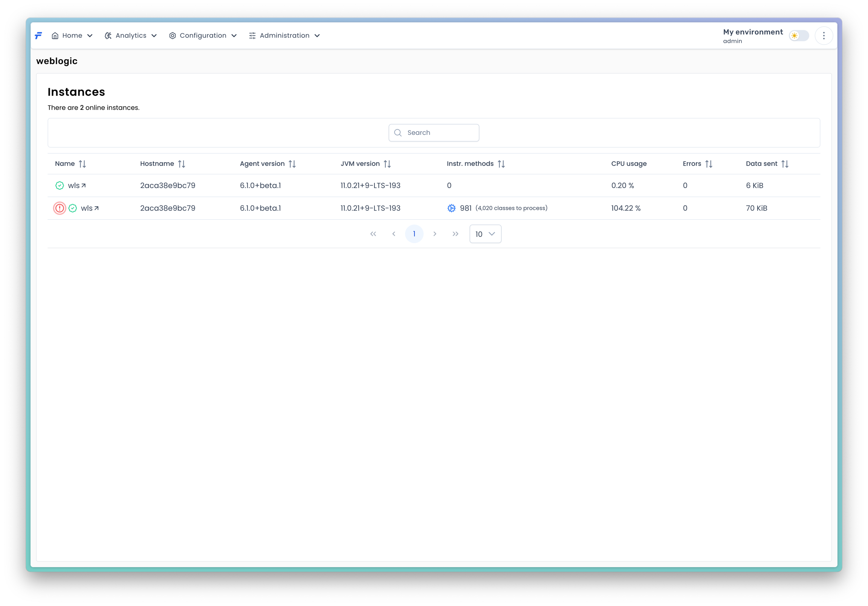
Task: Sort table by Name column arrows
Action: [x=82, y=164]
